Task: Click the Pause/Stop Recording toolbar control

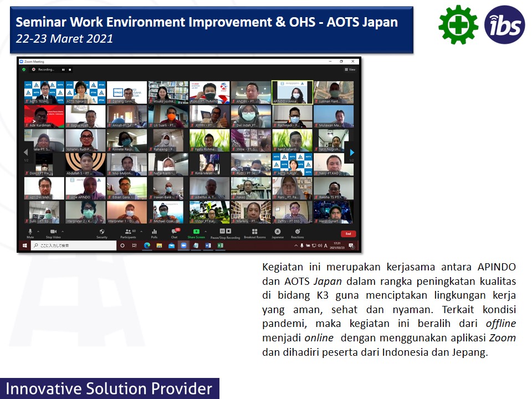Action: tap(226, 233)
